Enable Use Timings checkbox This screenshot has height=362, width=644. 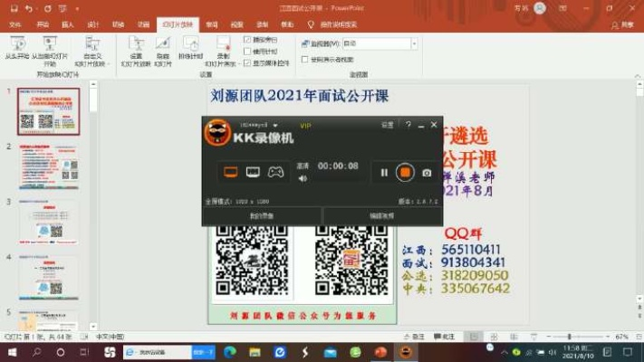click(x=247, y=52)
